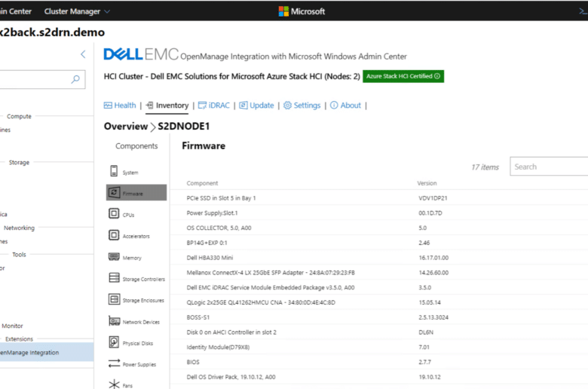Viewport: 588px width, 389px height.
Task: Click the info icon on Azure Stack HCI Certified badge
Action: click(x=437, y=76)
